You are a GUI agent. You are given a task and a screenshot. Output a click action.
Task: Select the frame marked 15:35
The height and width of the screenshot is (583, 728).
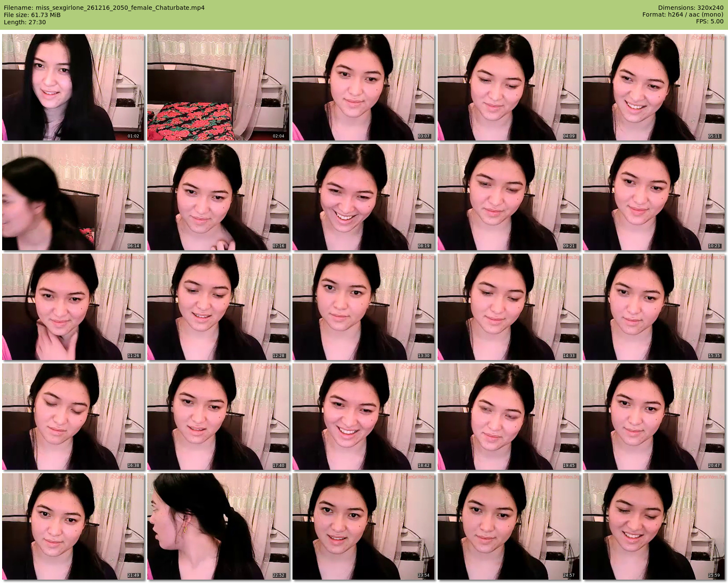tap(654, 307)
